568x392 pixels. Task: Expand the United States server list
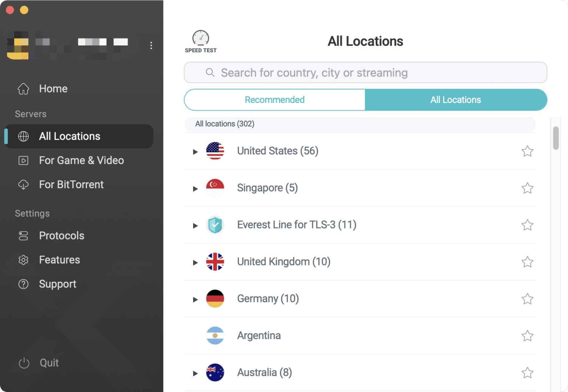point(195,152)
